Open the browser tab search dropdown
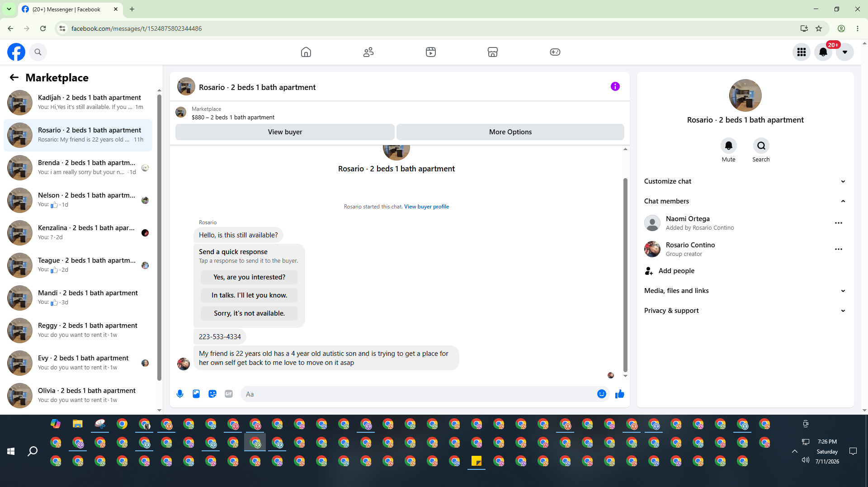Image resolution: width=868 pixels, height=487 pixels. pos(9,9)
